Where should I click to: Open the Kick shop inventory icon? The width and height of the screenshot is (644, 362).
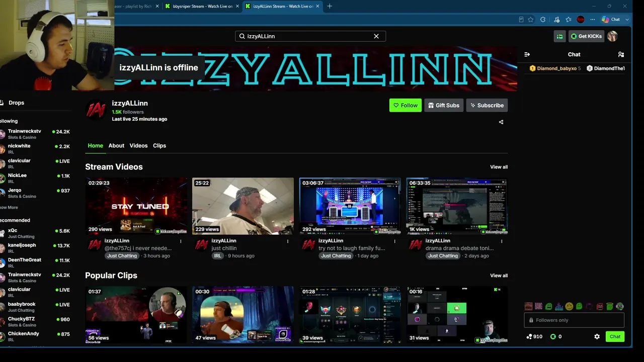[x=559, y=36]
